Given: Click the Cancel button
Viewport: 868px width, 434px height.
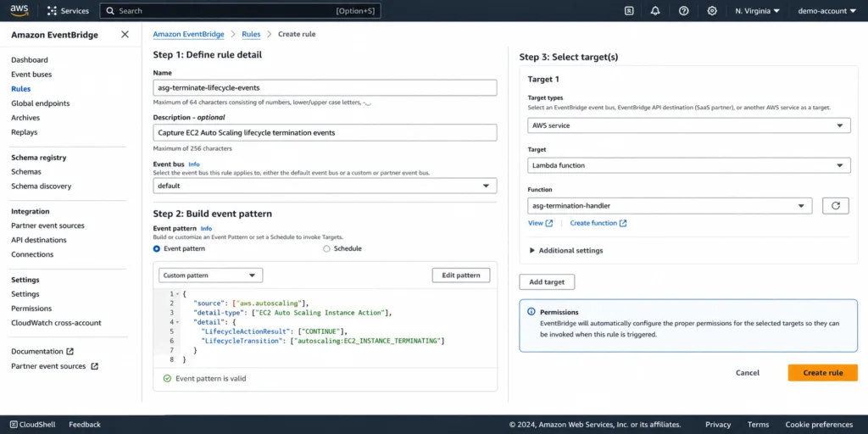Looking at the screenshot, I should (748, 373).
